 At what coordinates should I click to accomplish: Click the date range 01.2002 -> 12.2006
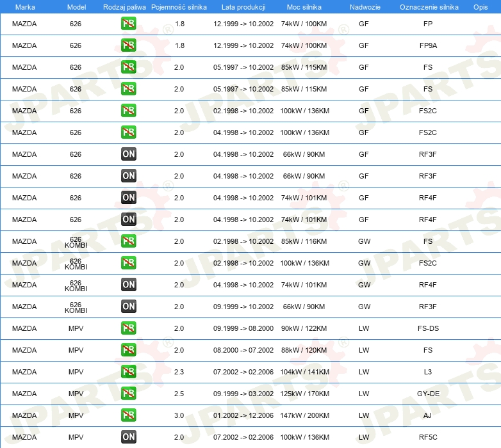(243, 415)
